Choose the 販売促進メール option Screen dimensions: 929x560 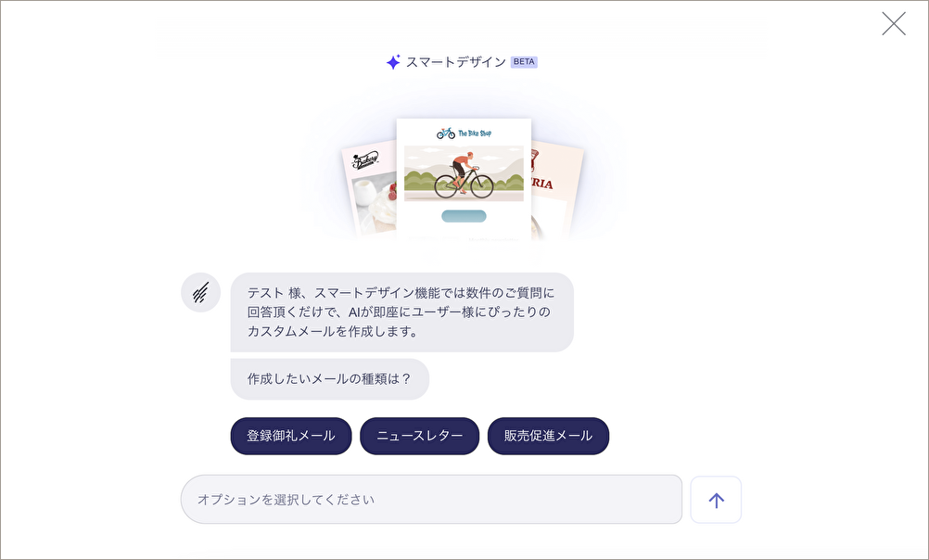(548, 436)
